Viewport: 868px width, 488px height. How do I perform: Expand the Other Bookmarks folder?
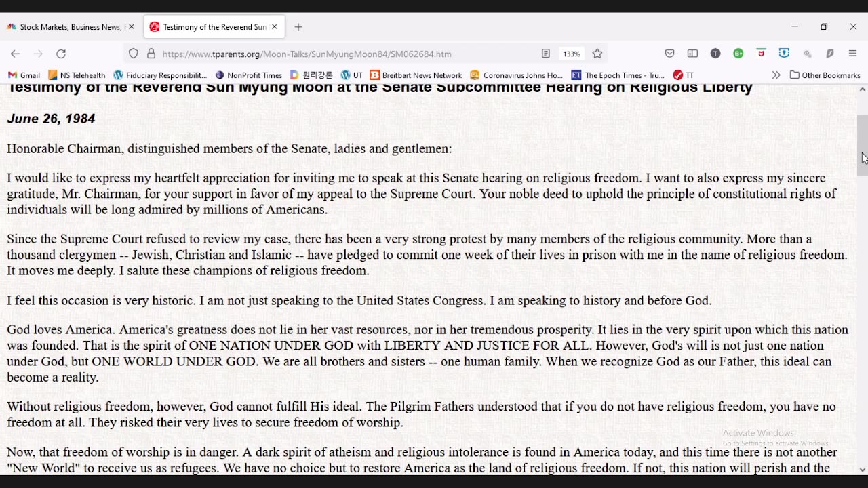tap(825, 75)
